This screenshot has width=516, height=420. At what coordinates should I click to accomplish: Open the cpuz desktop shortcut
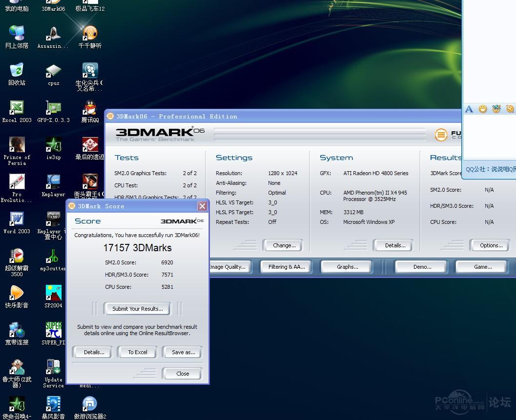click(53, 71)
